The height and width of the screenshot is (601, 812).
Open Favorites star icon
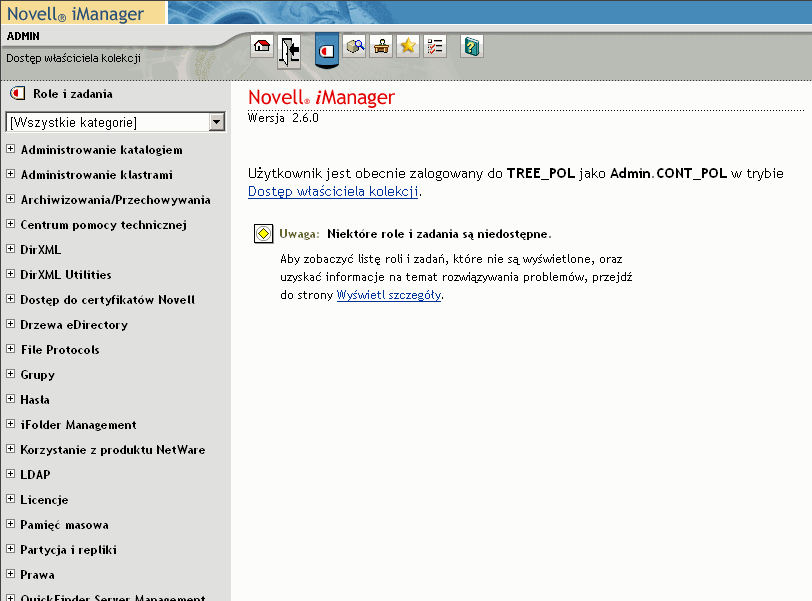[x=408, y=47]
